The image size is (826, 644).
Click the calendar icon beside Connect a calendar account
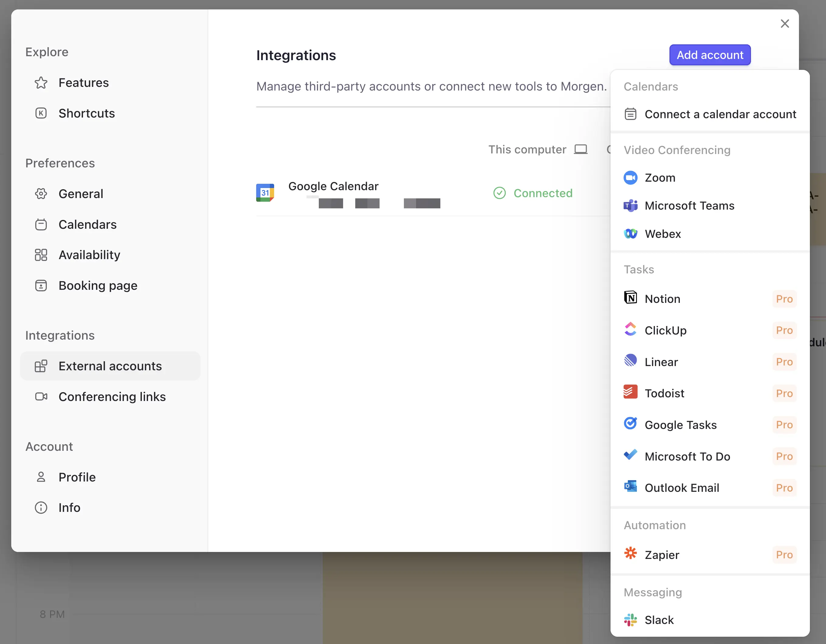click(x=631, y=114)
